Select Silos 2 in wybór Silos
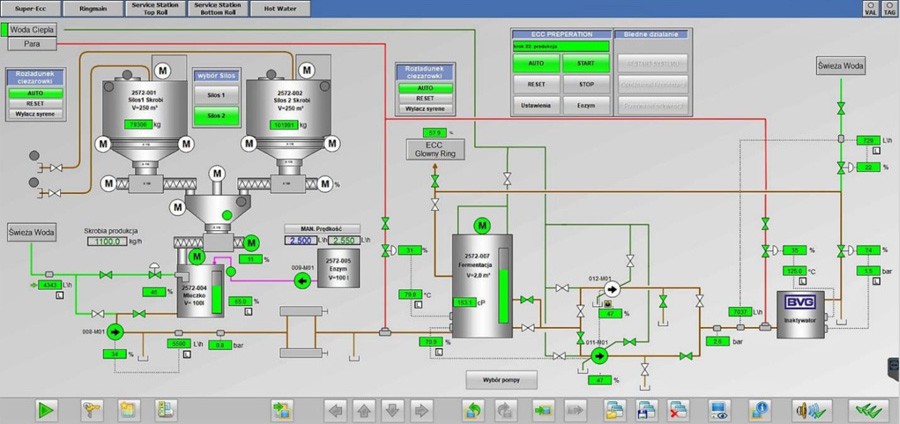 [x=216, y=116]
